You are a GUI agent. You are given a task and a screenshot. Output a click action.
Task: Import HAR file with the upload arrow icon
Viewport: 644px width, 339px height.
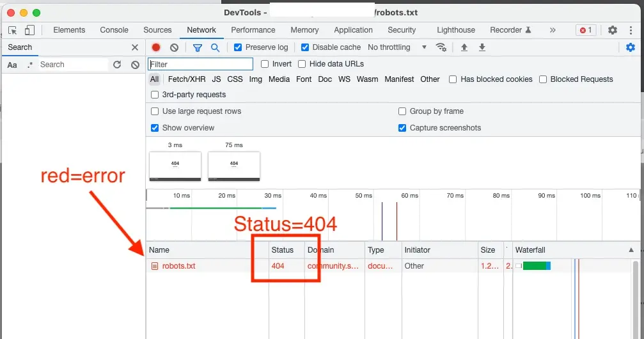tap(464, 47)
